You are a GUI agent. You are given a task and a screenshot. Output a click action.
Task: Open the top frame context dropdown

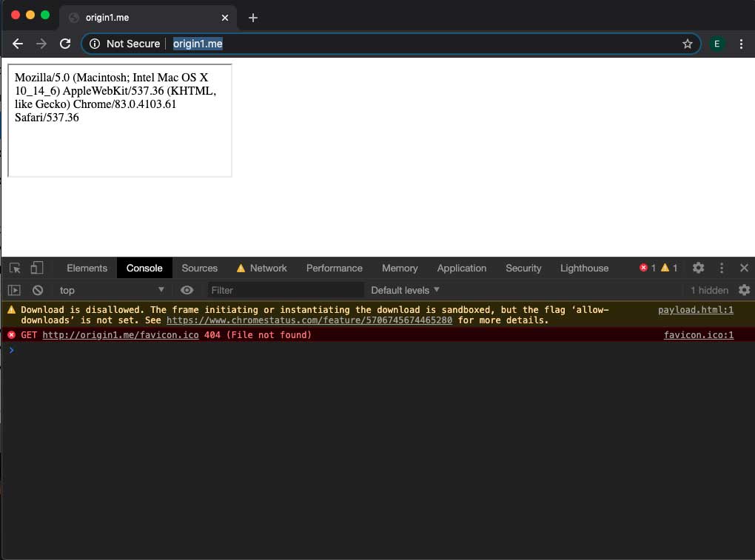[110, 290]
